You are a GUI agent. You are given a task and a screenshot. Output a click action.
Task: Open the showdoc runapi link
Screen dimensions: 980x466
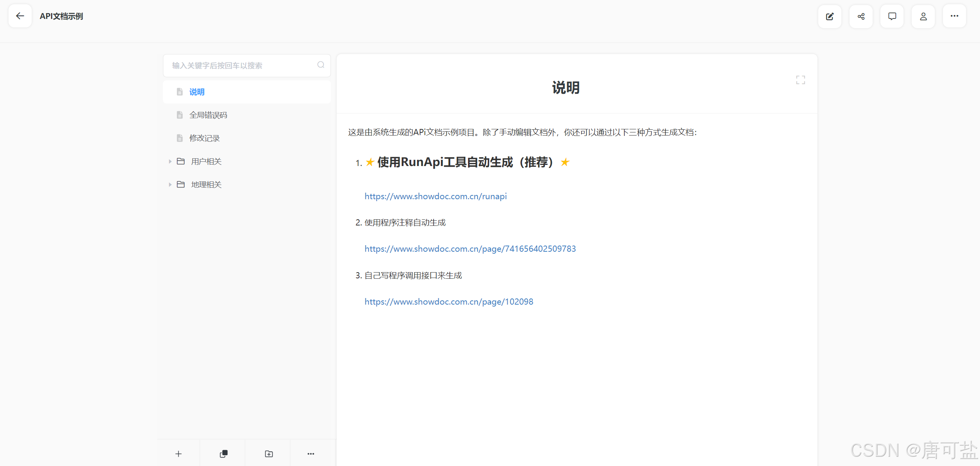435,196
